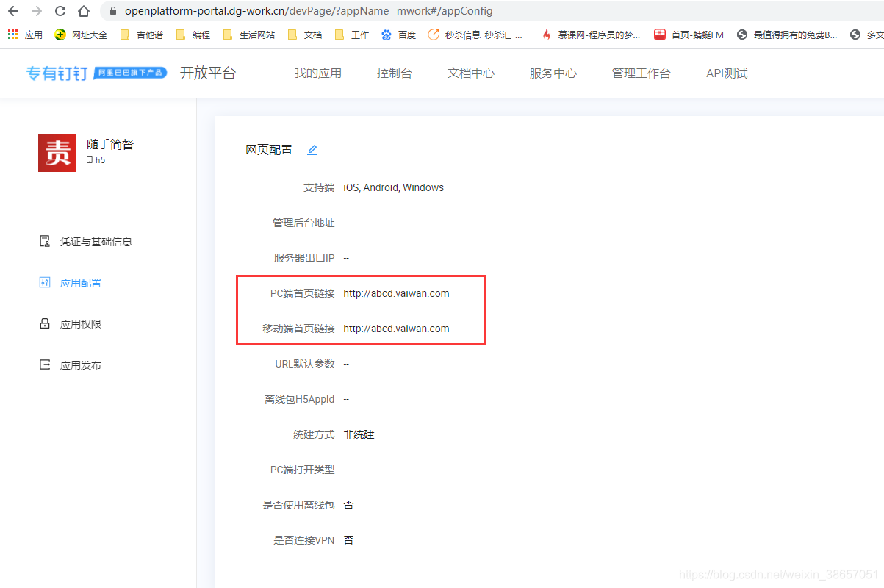884x588 pixels.
Task: Click the 网页配置 heading
Action: pos(269,150)
